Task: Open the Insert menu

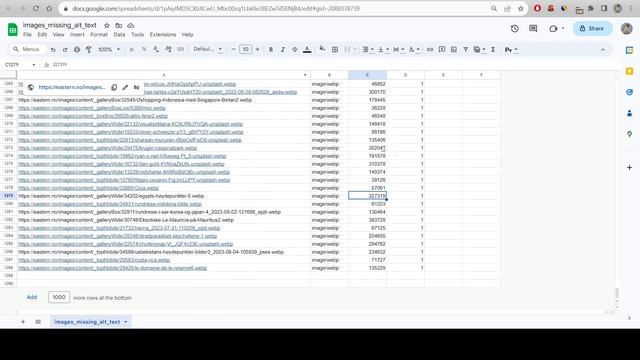Action: pos(77,35)
